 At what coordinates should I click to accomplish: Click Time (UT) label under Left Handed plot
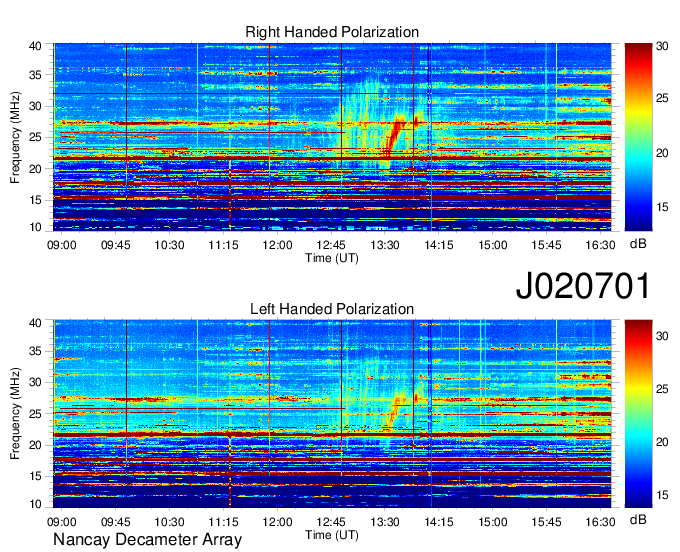(x=332, y=535)
